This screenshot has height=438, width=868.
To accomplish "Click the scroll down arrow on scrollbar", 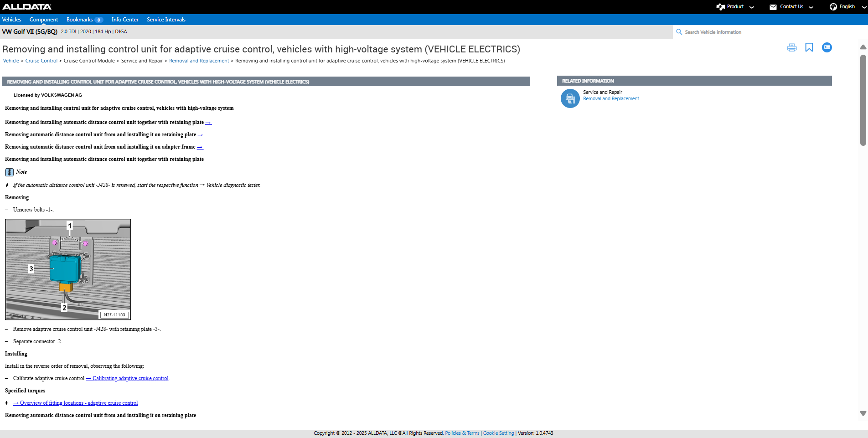I will [863, 413].
